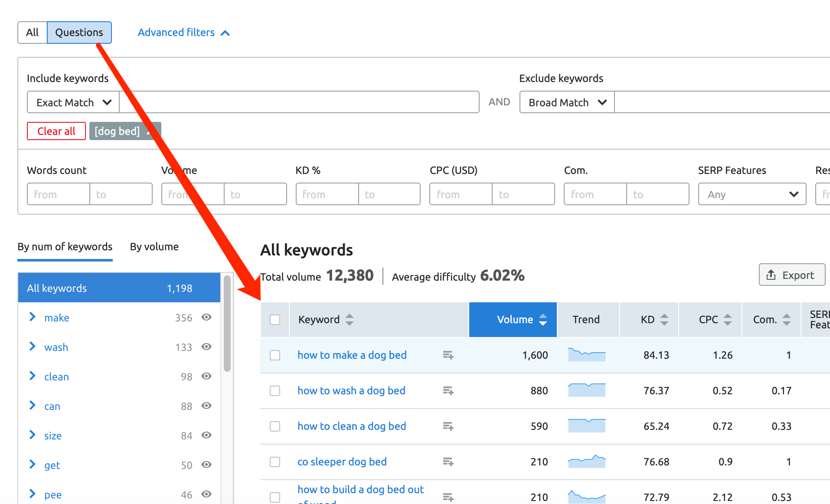This screenshot has width=830, height=504.
Task: Focus the Include keywords text field
Action: click(299, 102)
